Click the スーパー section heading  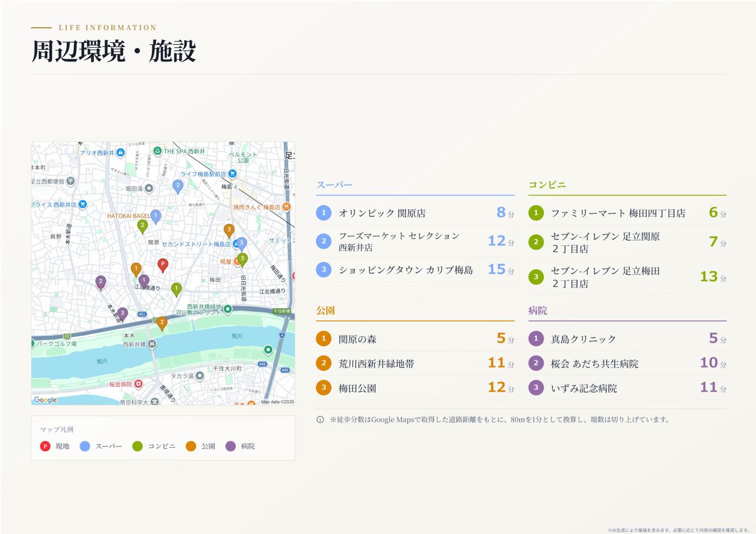click(334, 185)
